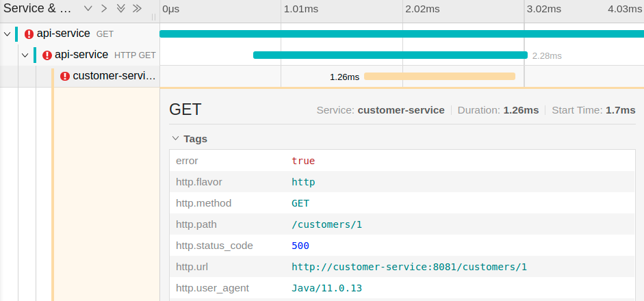Click the http.path value /customers/1
Viewport: 644px width, 301px height.
tap(326, 224)
